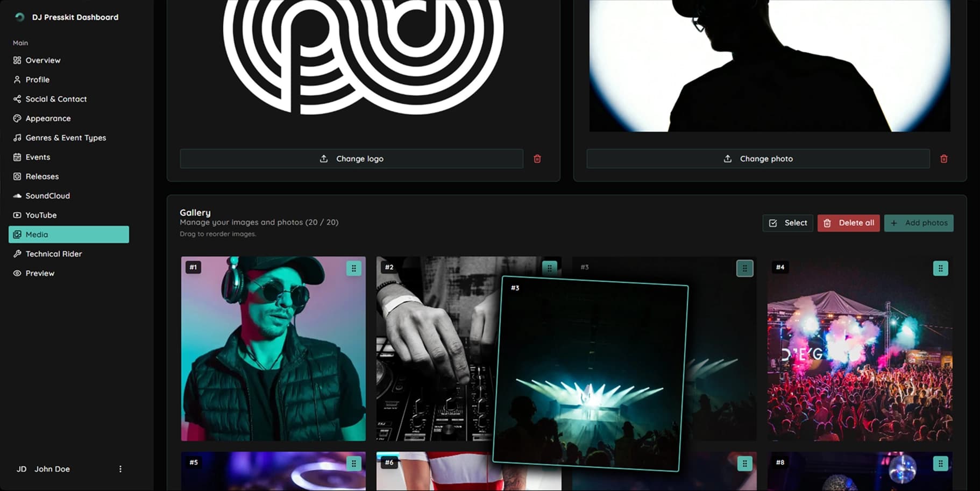This screenshot has width=980, height=491.
Task: Select gallery image #1 of the DJ
Action: pos(273,350)
